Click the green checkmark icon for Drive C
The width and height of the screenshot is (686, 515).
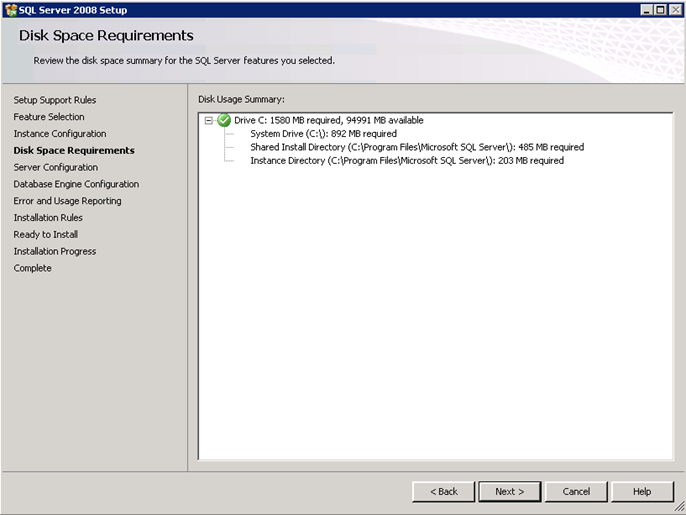[224, 120]
